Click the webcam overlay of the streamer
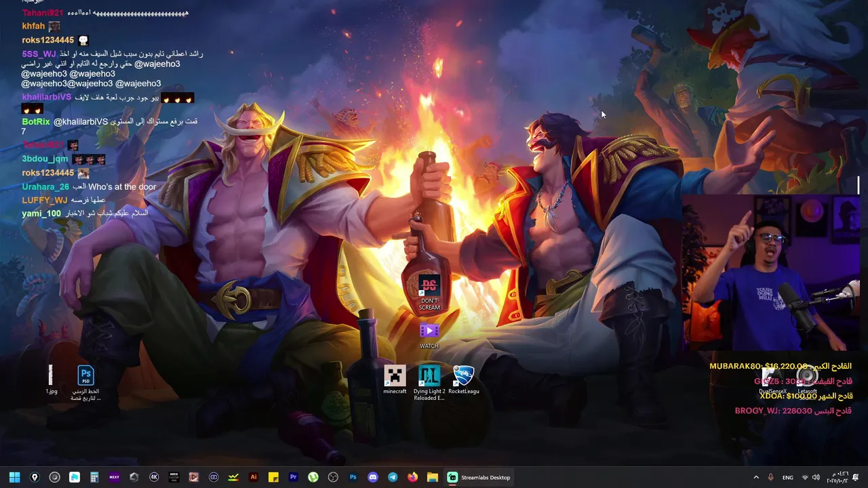Screen dimensions: 868x488 (771, 273)
